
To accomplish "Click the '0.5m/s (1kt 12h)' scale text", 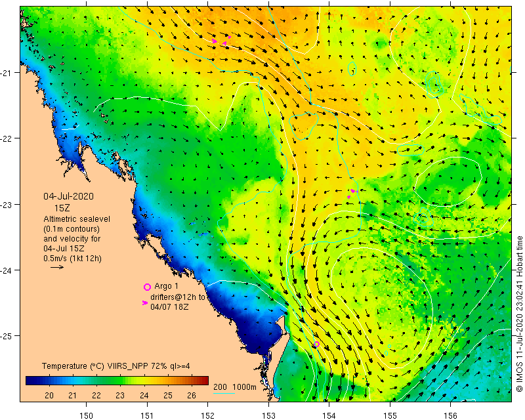I will coord(72,259).
